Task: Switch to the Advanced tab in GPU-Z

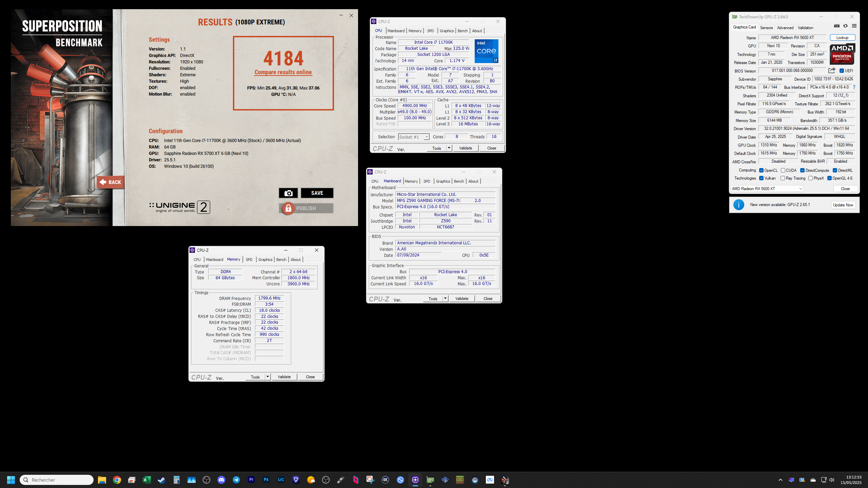Action: [785, 28]
